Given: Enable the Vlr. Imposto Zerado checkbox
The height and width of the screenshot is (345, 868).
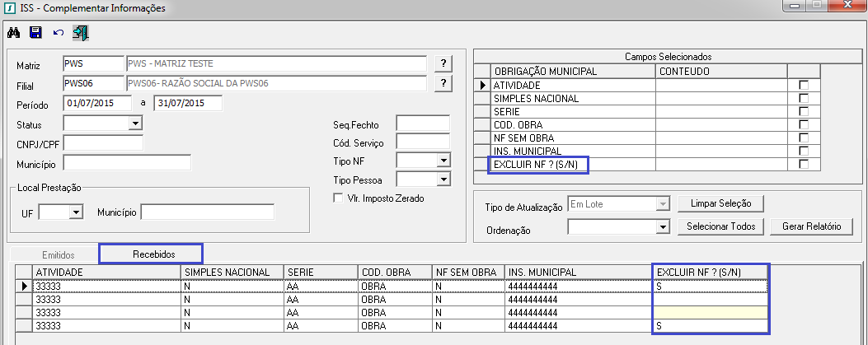Looking at the screenshot, I should coord(336,198).
